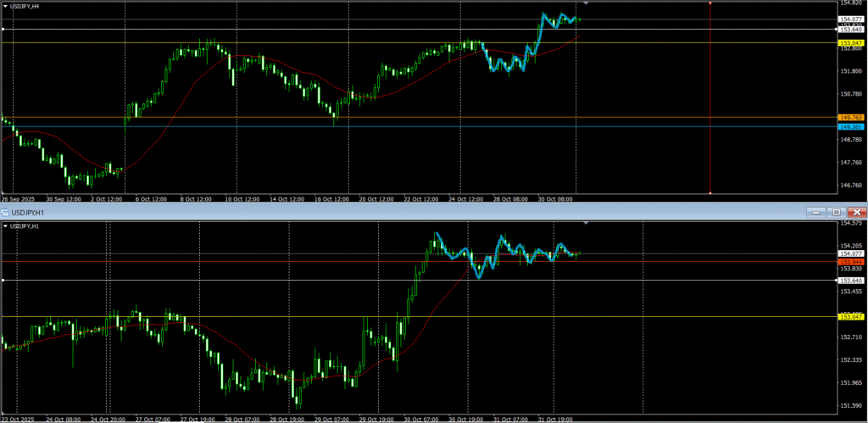Select top anchor of red vertical line
The image size is (868, 423).
tap(709, 3)
